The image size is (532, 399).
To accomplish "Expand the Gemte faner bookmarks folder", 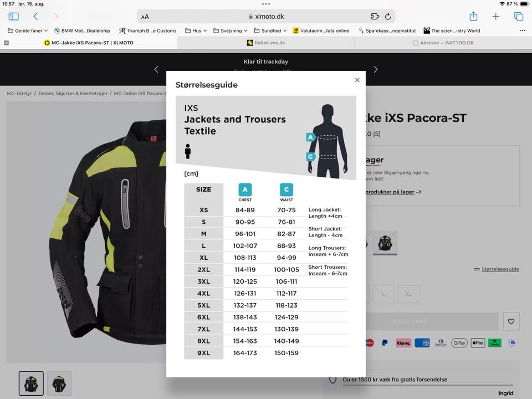I will tap(28, 30).
